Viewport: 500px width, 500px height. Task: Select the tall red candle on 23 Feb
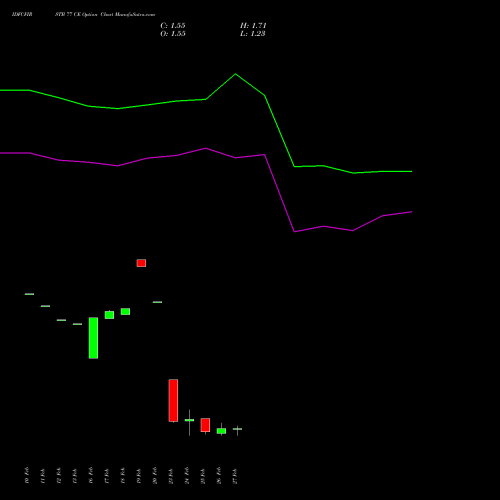173,401
